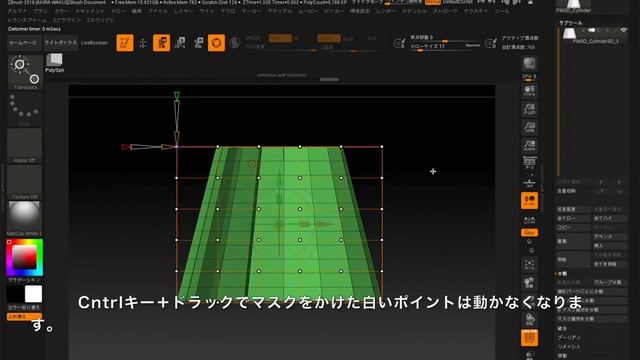Toggle the orange Gizmo 3D icon

[216, 43]
